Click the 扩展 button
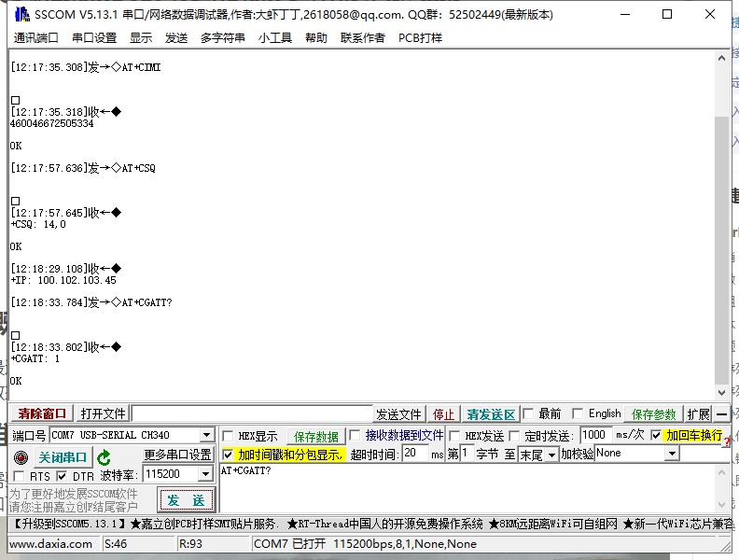Screen dimensions: 739x560 tap(698, 414)
